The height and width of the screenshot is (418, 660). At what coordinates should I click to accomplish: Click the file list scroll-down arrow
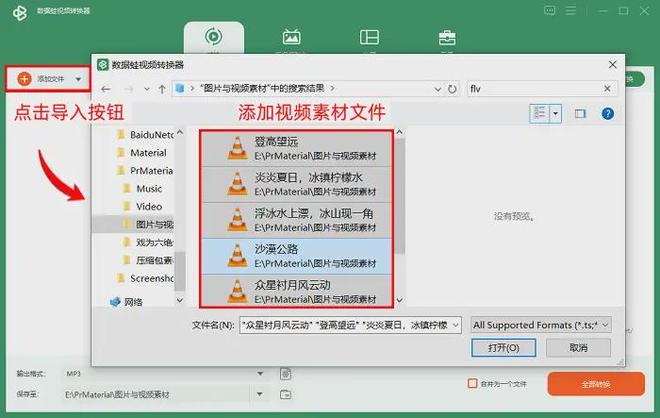click(x=399, y=300)
